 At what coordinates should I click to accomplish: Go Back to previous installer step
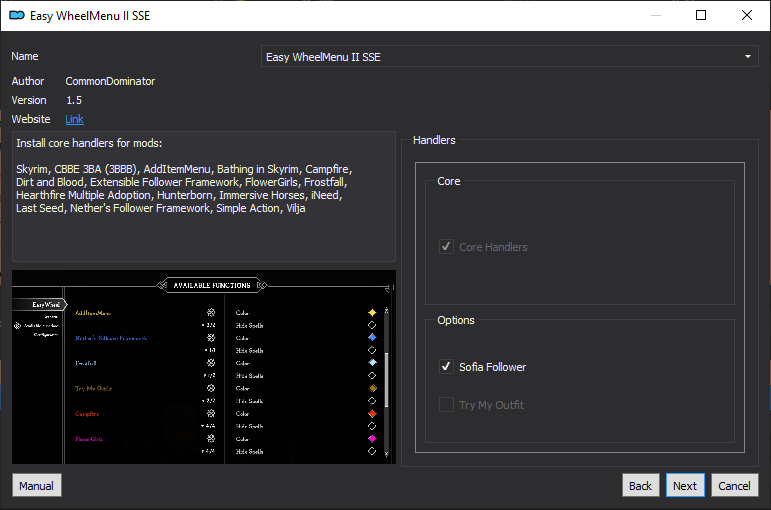[640, 485]
